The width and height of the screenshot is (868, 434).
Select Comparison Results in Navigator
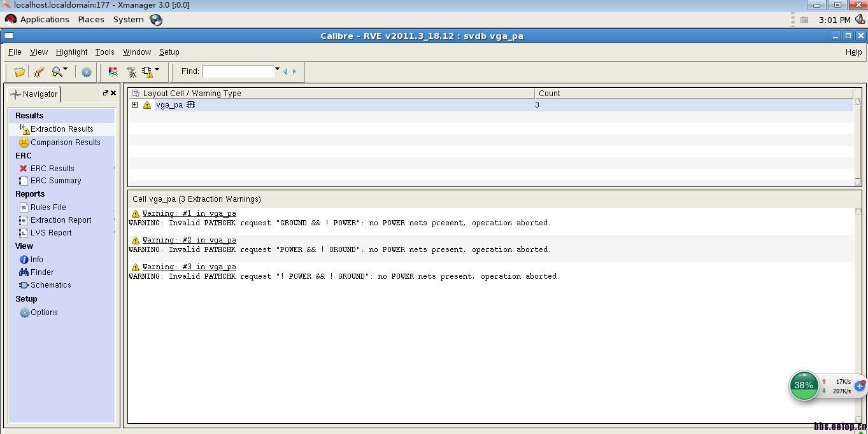66,143
